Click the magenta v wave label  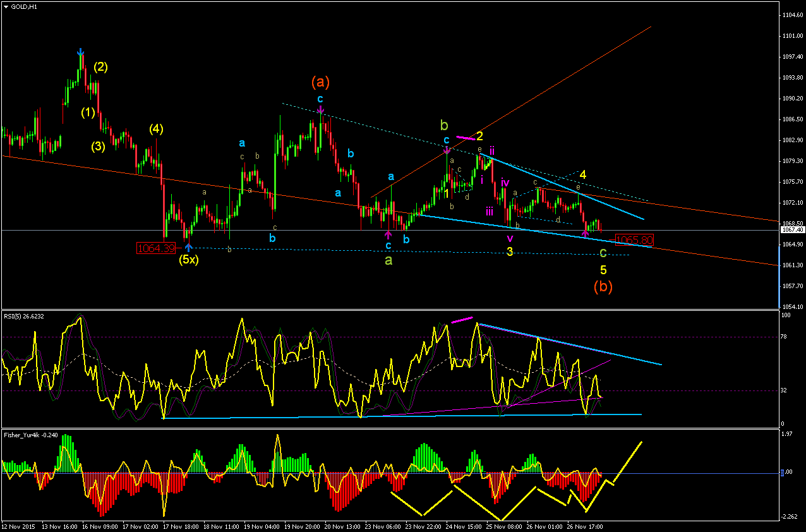click(510, 238)
